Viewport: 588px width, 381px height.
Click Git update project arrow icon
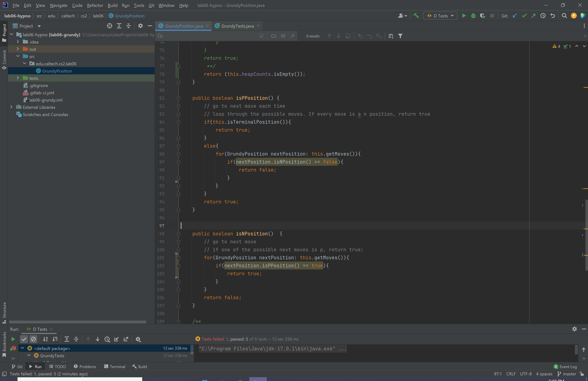coord(515,16)
